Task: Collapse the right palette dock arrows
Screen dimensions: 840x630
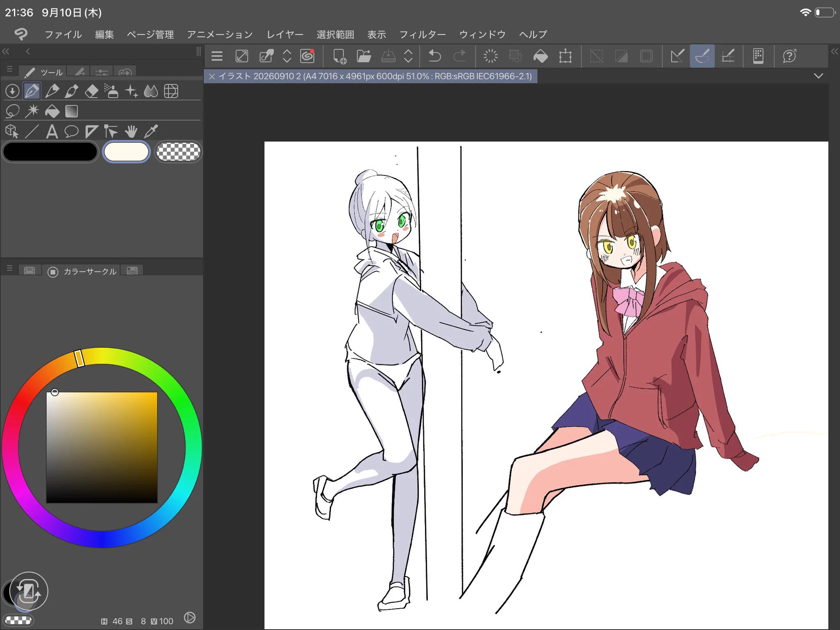Action: tap(834, 51)
